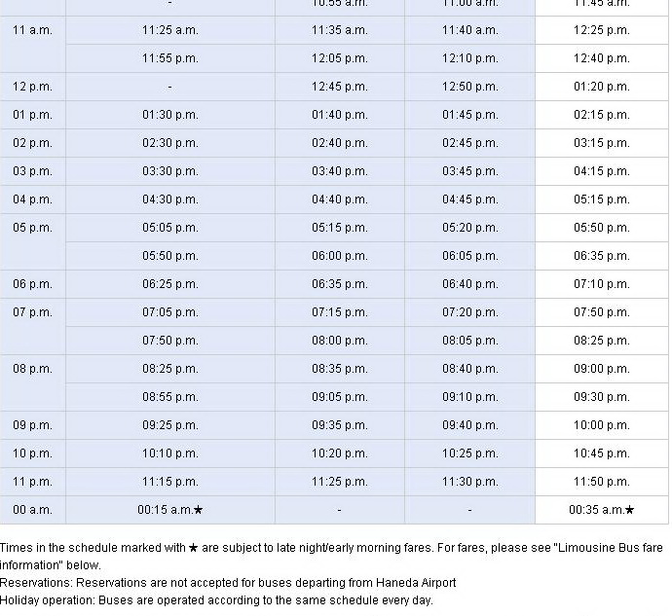Click the 06:25 p.m. departure time
672x616 pixels.
(x=169, y=284)
